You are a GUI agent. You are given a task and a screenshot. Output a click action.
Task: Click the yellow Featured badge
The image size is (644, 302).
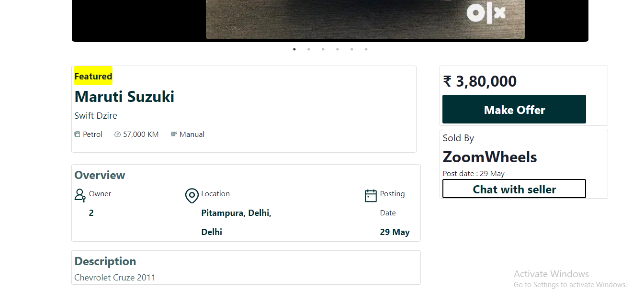[93, 76]
